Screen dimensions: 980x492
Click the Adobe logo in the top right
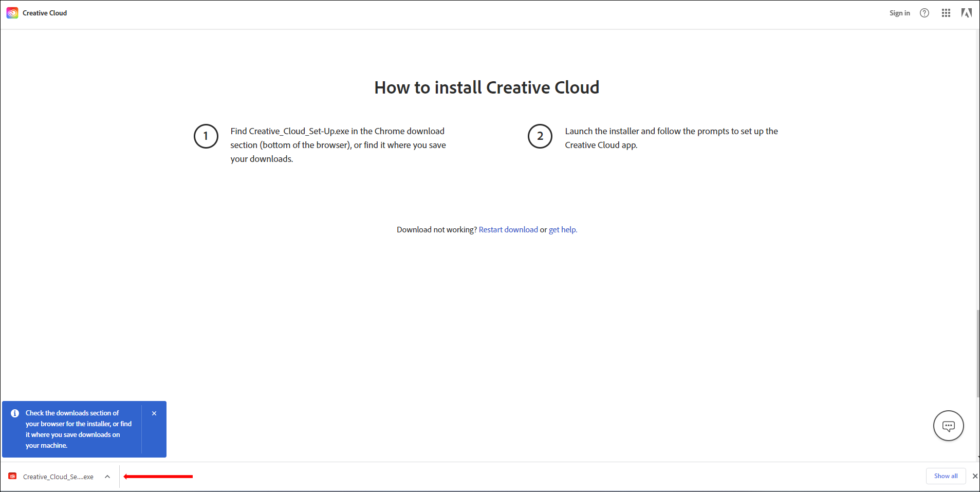pyautogui.click(x=967, y=13)
